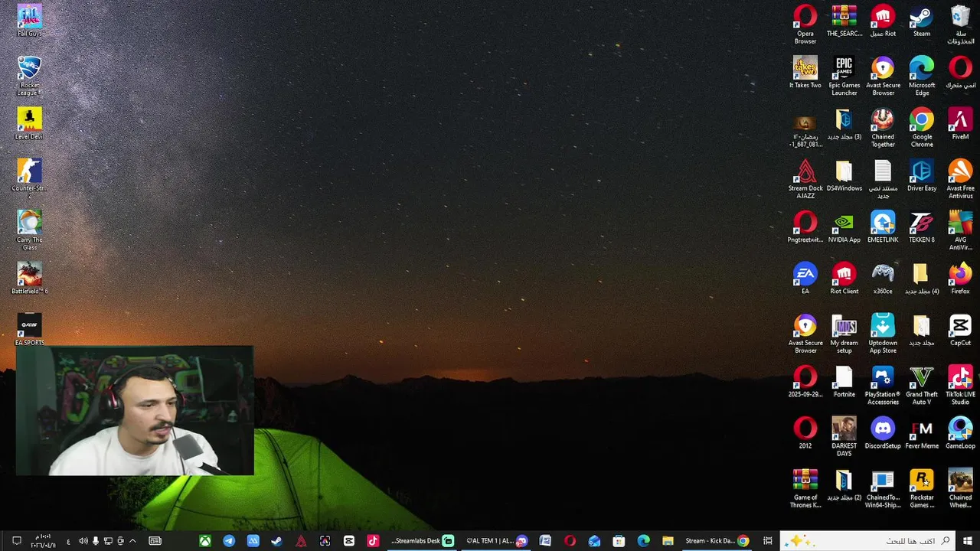Open the DS4Windows folder icon

coord(844,174)
